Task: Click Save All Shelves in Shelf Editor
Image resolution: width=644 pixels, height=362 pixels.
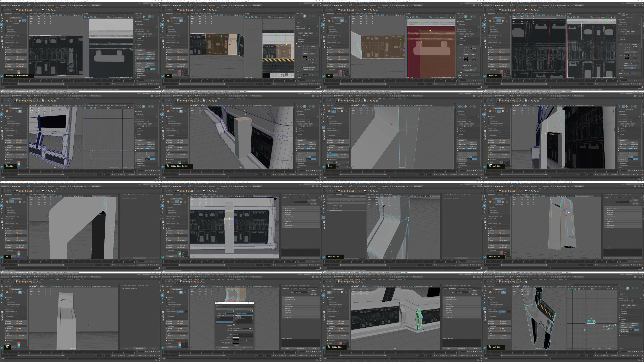Action: point(225,348)
